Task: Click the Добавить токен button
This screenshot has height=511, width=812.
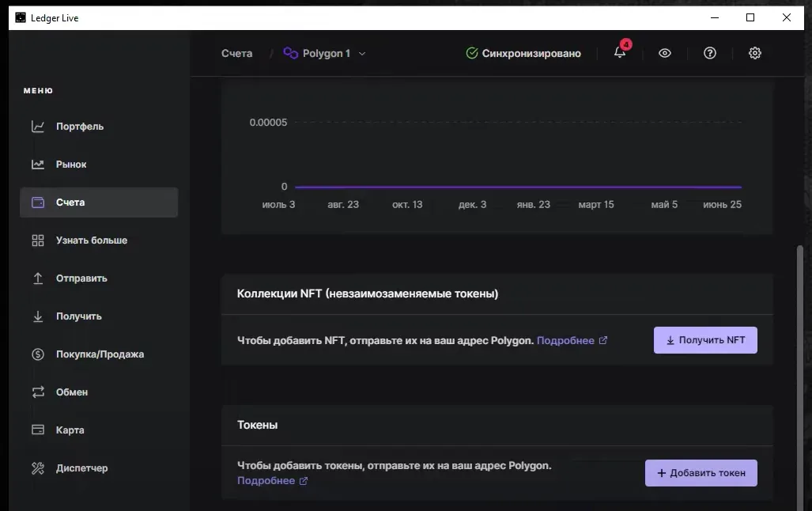Action: coord(701,473)
